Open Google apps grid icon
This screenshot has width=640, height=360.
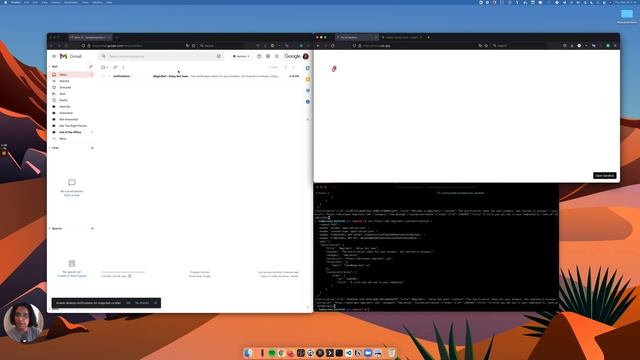click(x=277, y=56)
